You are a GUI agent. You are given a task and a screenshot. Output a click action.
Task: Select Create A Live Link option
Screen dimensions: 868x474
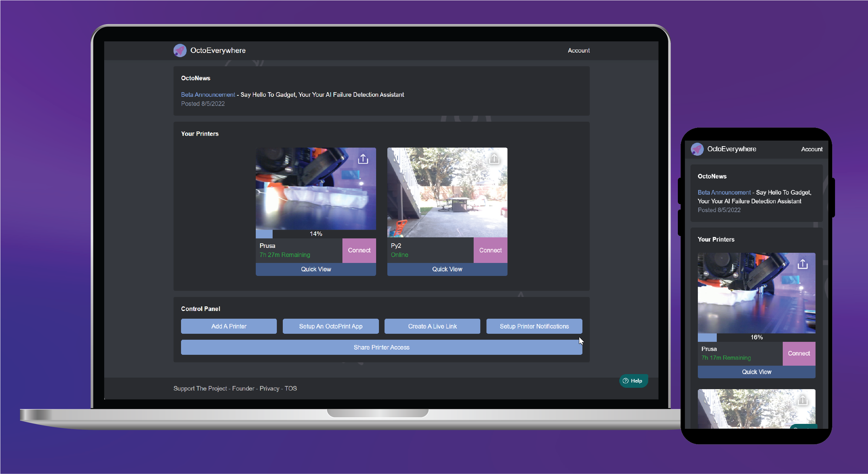click(x=432, y=326)
